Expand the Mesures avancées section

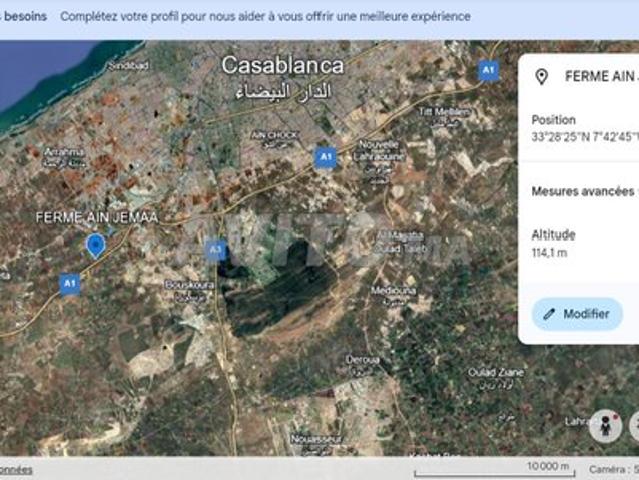583,191
